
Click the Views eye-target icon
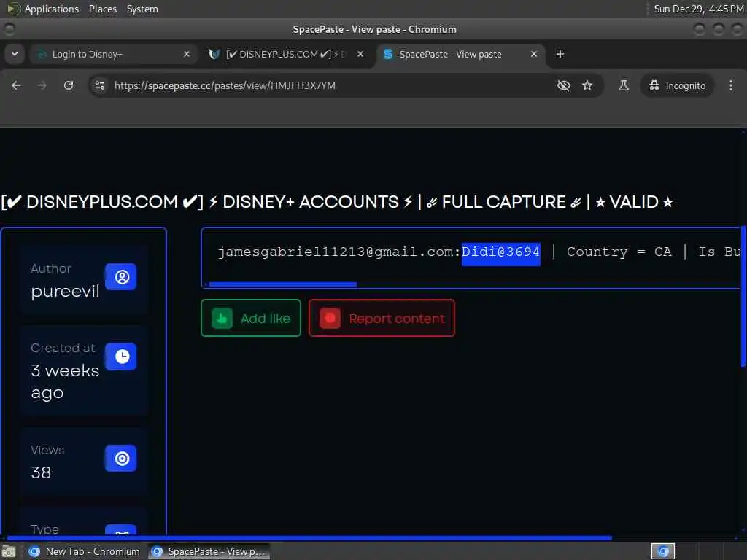121,458
